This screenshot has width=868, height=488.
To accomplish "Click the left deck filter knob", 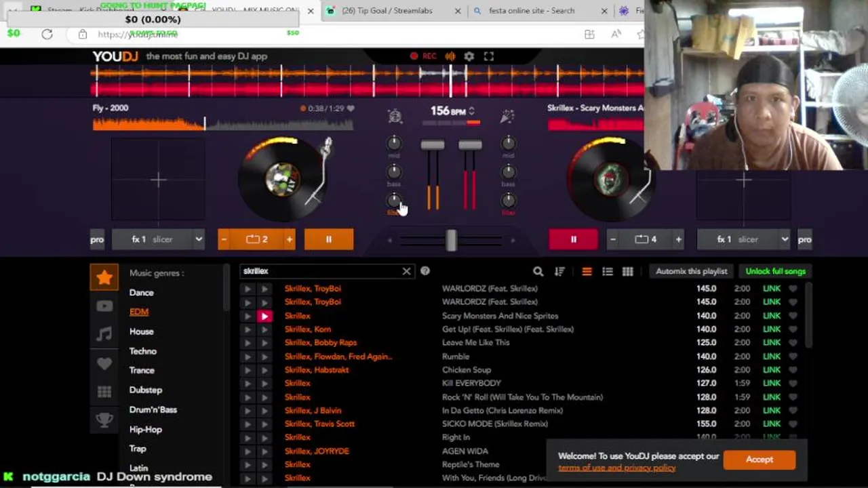I will pyautogui.click(x=394, y=200).
